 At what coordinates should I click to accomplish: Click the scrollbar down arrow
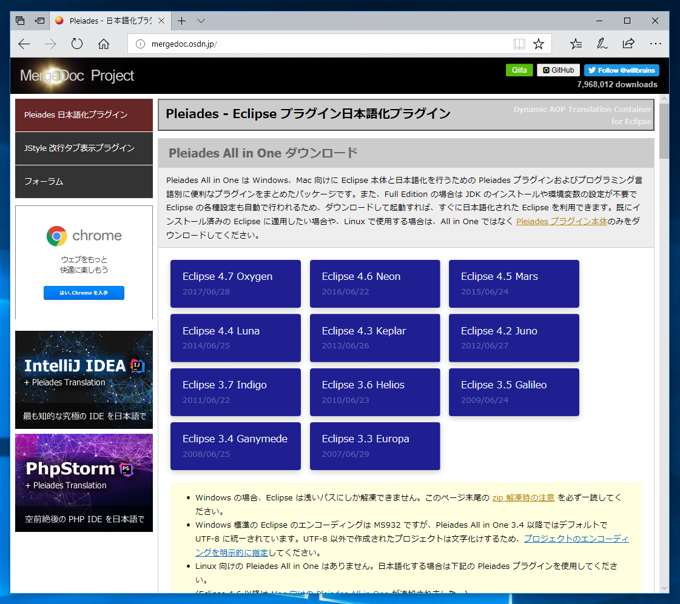pyautogui.click(x=664, y=588)
